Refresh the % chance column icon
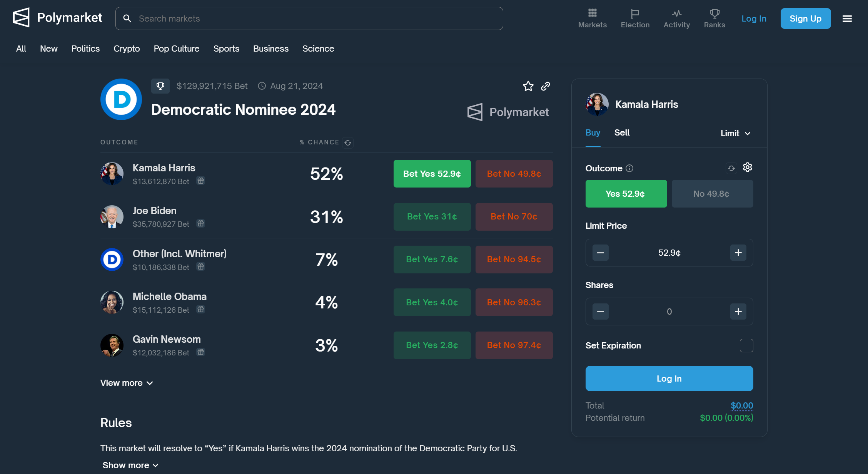868x474 pixels. [348, 142]
